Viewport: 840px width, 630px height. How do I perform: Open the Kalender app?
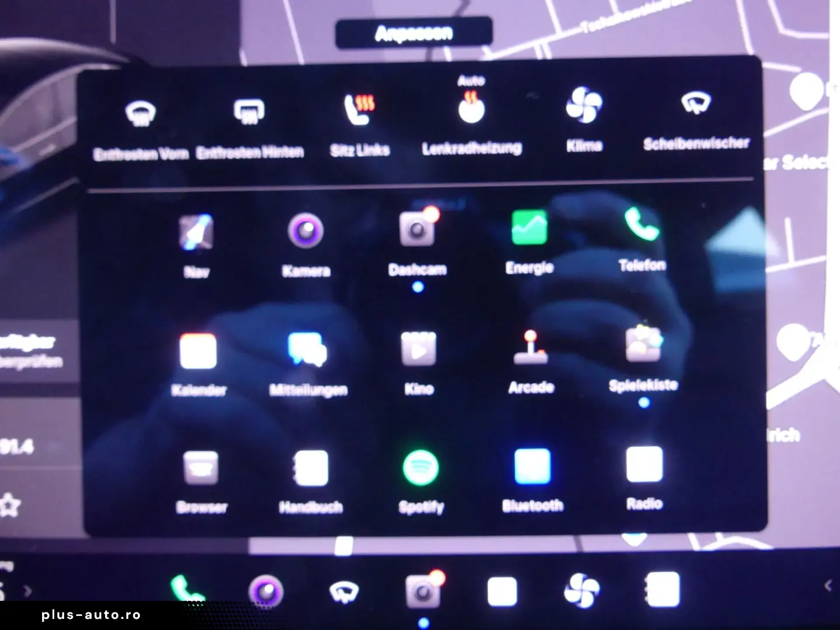coord(198,352)
